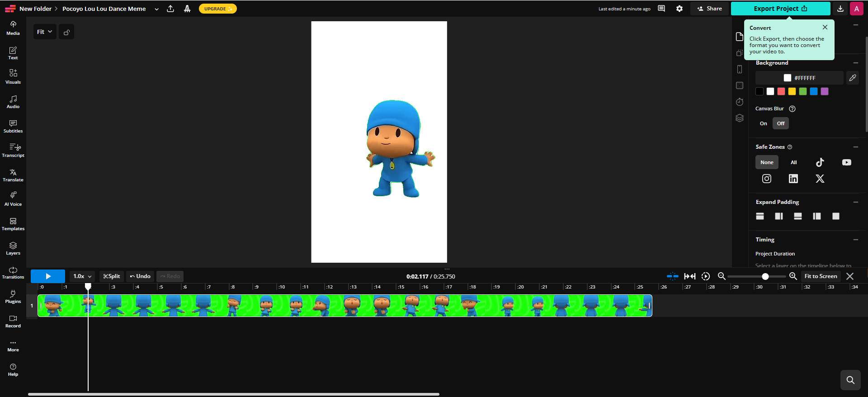Turn Canvas Blur On

tap(763, 123)
